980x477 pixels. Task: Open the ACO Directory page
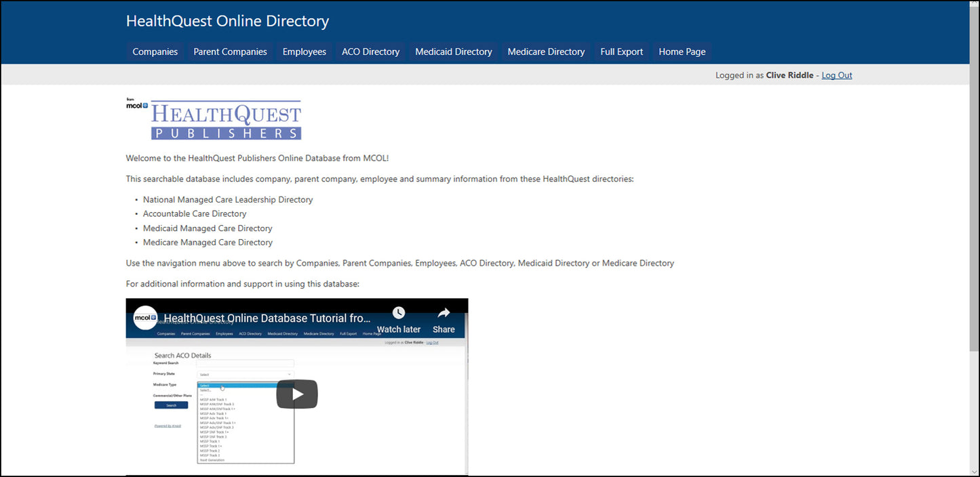click(370, 51)
